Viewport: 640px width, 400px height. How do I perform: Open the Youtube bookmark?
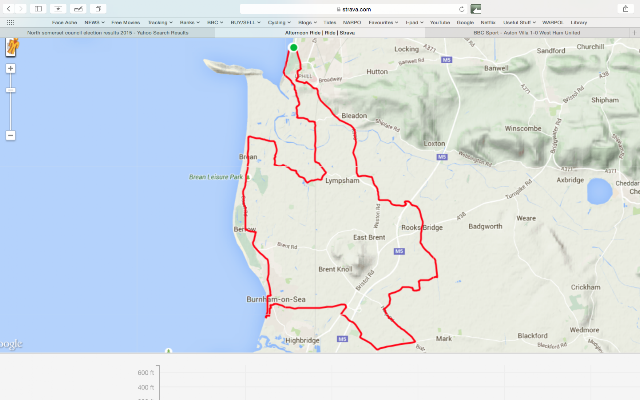pyautogui.click(x=440, y=22)
